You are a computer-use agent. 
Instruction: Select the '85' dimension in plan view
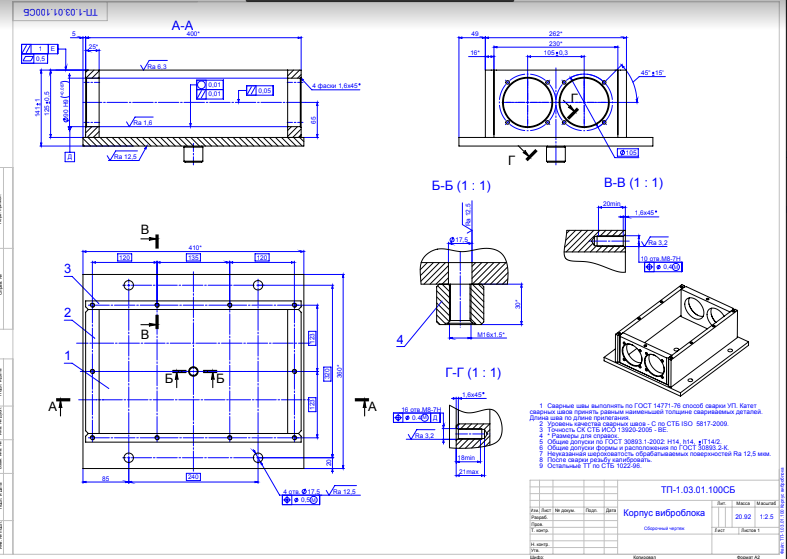click(x=105, y=479)
